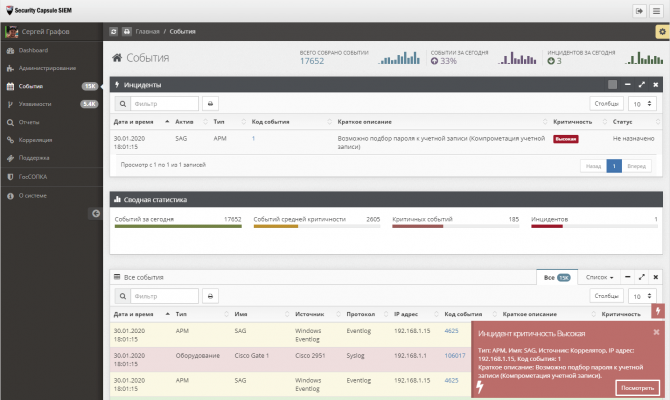Minimize the All events panel
The width and height of the screenshot is (670, 400).
click(626, 275)
